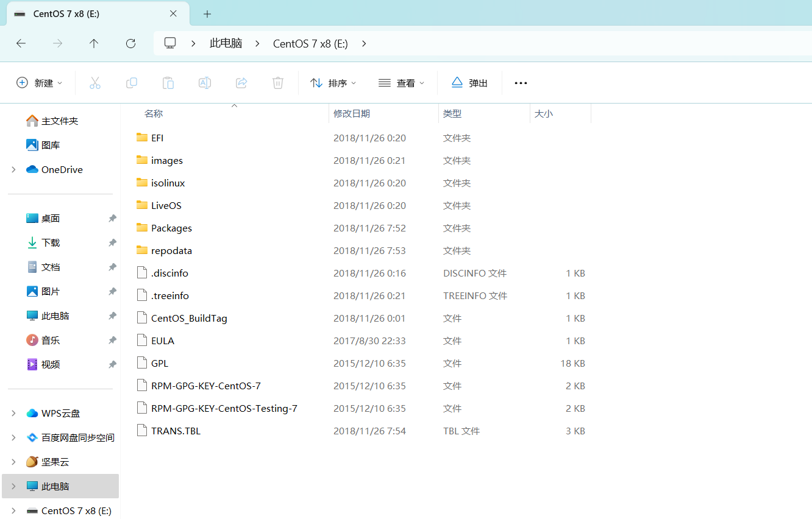Expand 此电脑 node in sidebar bottom
Screen dimensions: 812x519
pyautogui.click(x=13, y=486)
